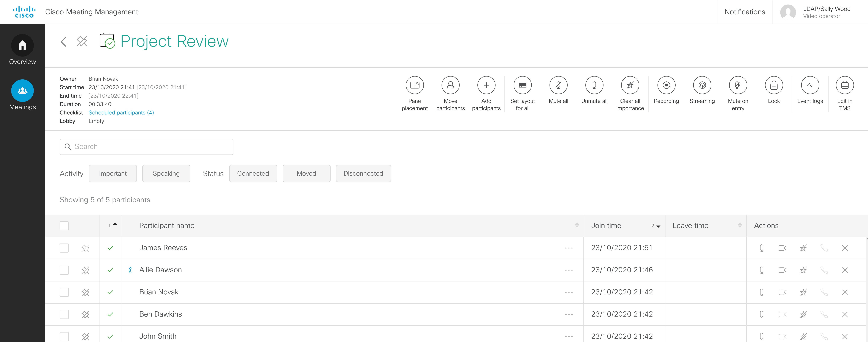This screenshot has height=342, width=868.
Task: Open Move participants tool
Action: pos(450,86)
